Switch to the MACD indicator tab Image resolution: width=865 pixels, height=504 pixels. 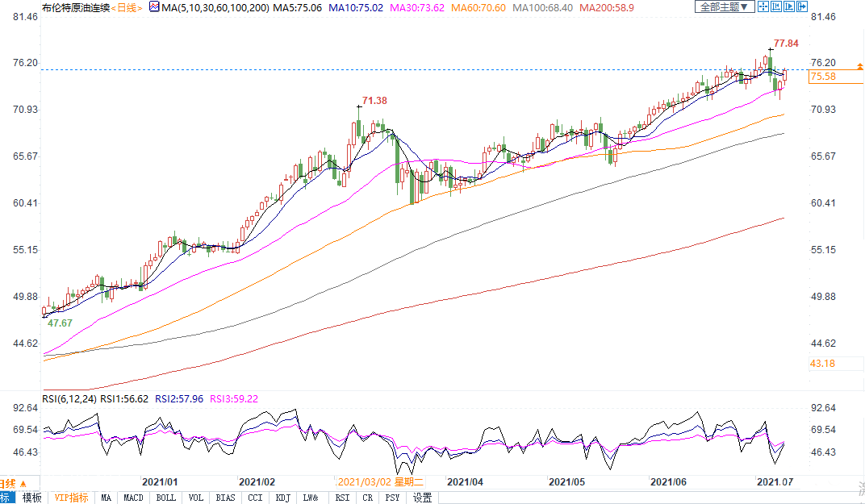(133, 498)
